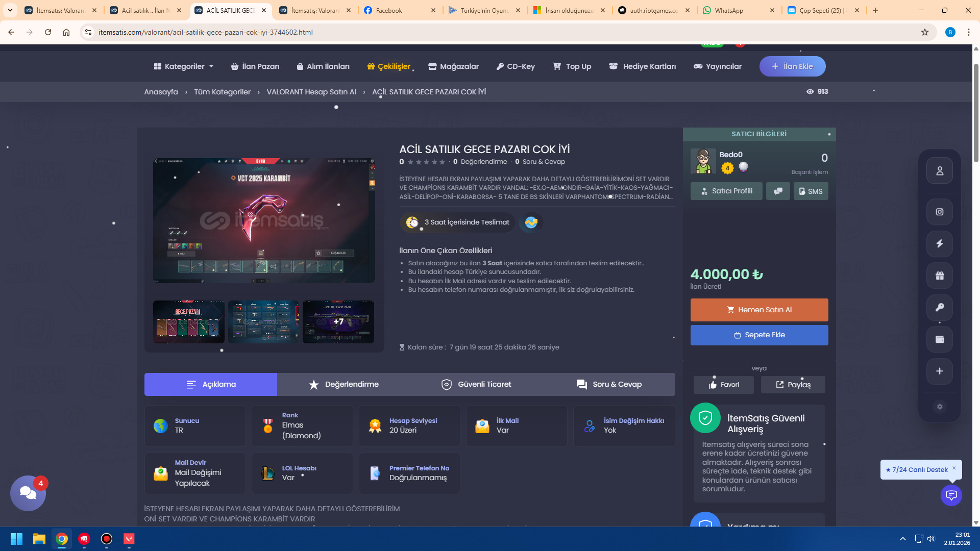Open a new browser tab
The image size is (980, 551).
tap(875, 10)
